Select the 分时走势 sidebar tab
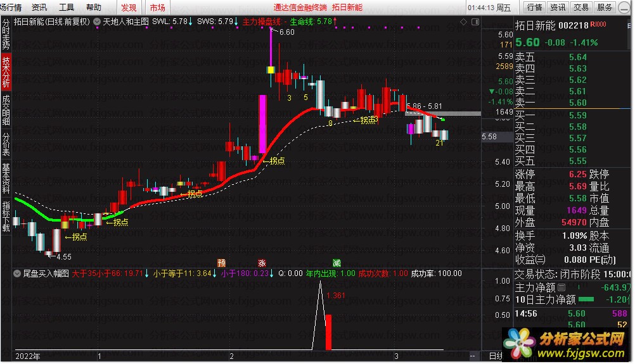 6,34
